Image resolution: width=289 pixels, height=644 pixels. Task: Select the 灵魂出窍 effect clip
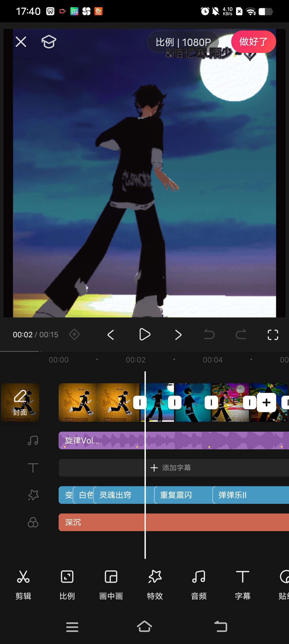point(118,495)
